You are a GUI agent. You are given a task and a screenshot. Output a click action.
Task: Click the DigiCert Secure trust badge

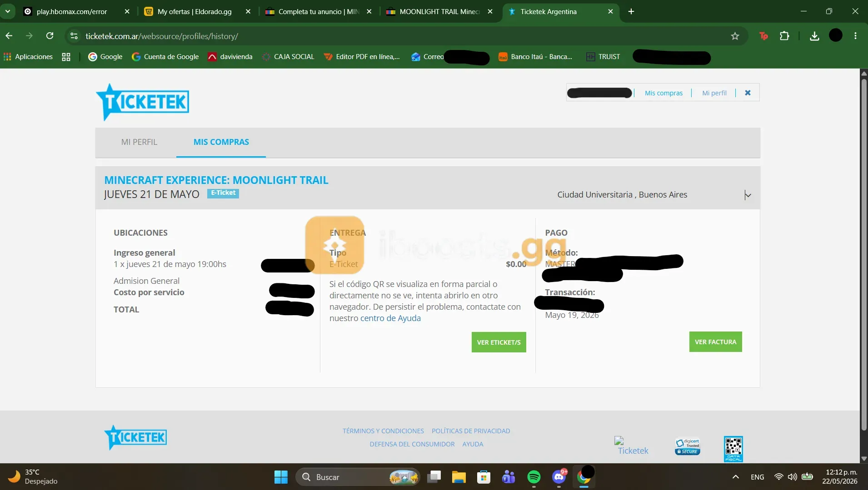[x=688, y=446]
